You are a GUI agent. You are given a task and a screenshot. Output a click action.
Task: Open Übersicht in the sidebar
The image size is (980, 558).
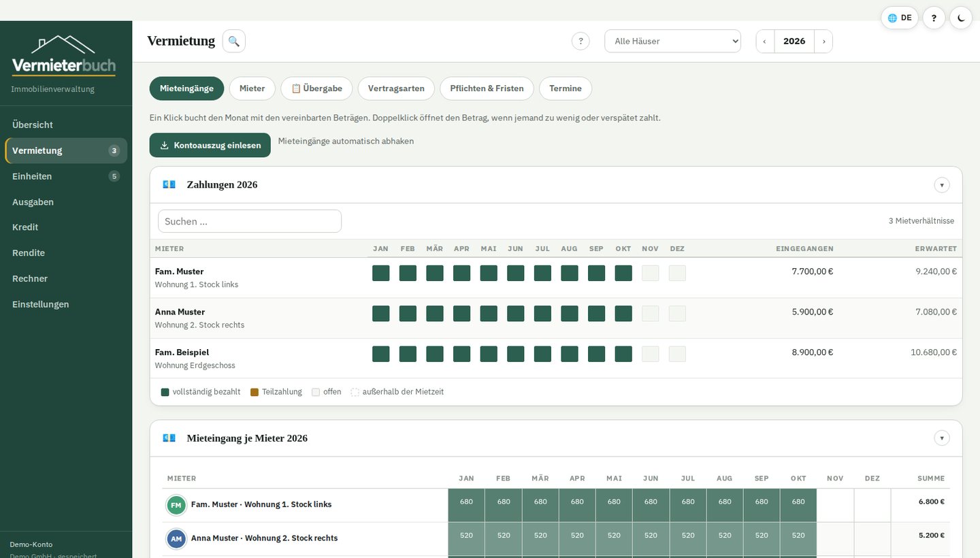[x=66, y=125]
